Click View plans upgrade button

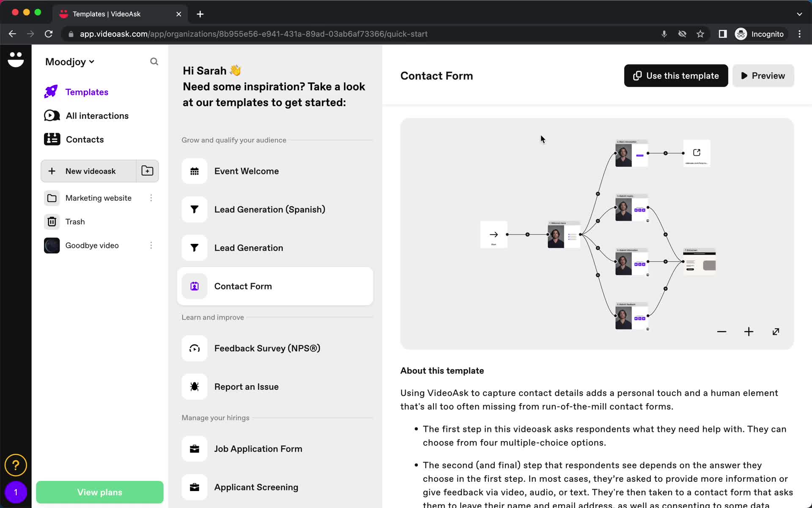point(100,491)
